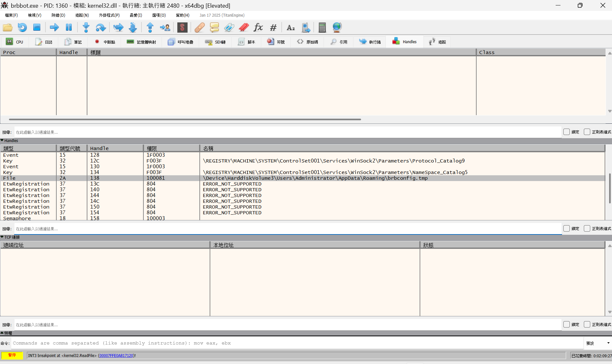Switch to the 記憶體映射 tab

(141, 42)
